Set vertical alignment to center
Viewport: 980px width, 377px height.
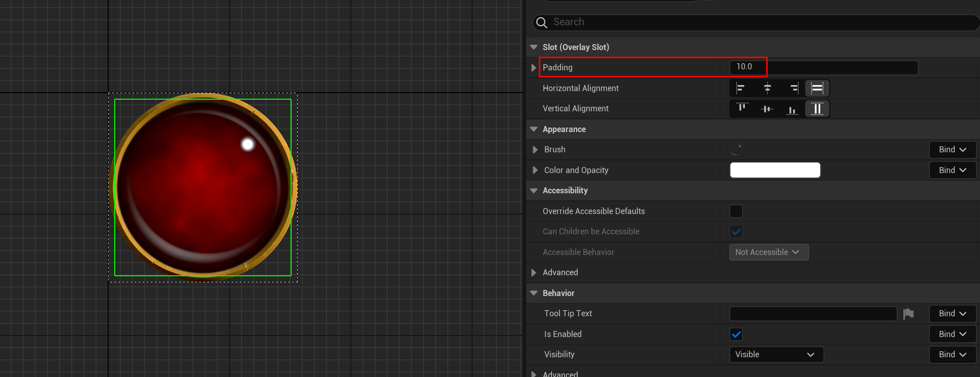(x=767, y=108)
